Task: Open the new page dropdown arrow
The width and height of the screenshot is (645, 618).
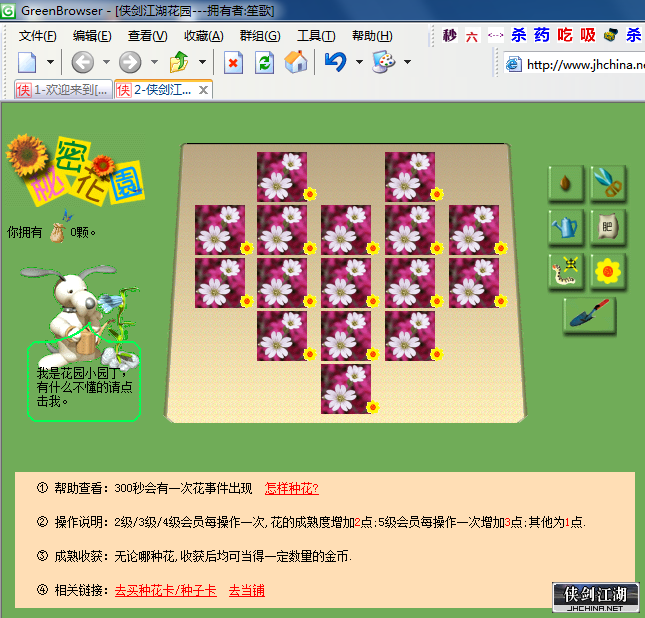Action: pos(50,63)
